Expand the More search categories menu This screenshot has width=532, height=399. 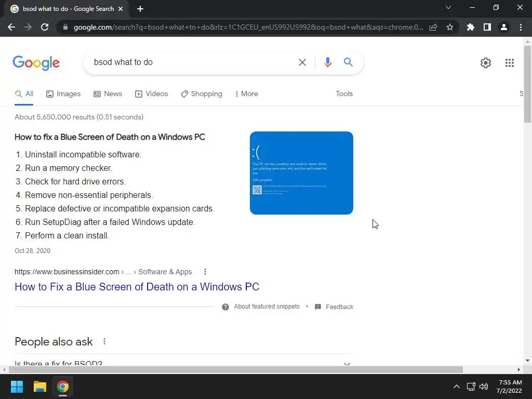click(x=247, y=94)
